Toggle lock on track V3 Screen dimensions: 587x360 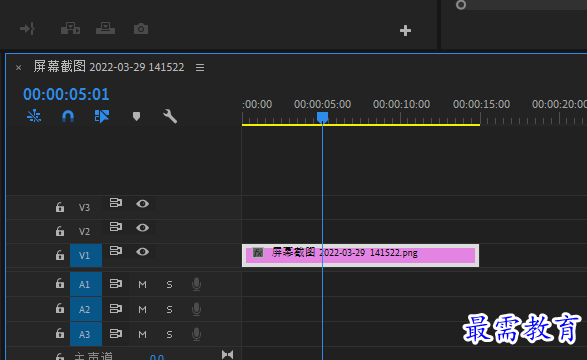(60, 207)
